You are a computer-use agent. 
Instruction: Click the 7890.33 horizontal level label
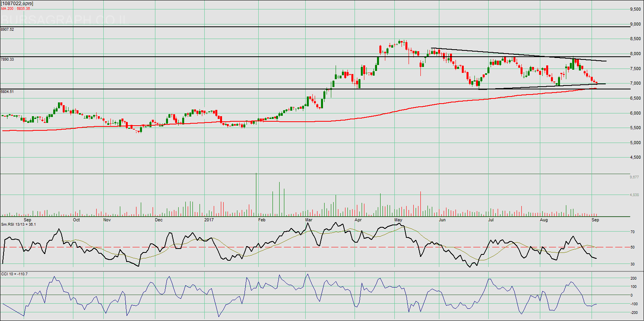click(7, 59)
